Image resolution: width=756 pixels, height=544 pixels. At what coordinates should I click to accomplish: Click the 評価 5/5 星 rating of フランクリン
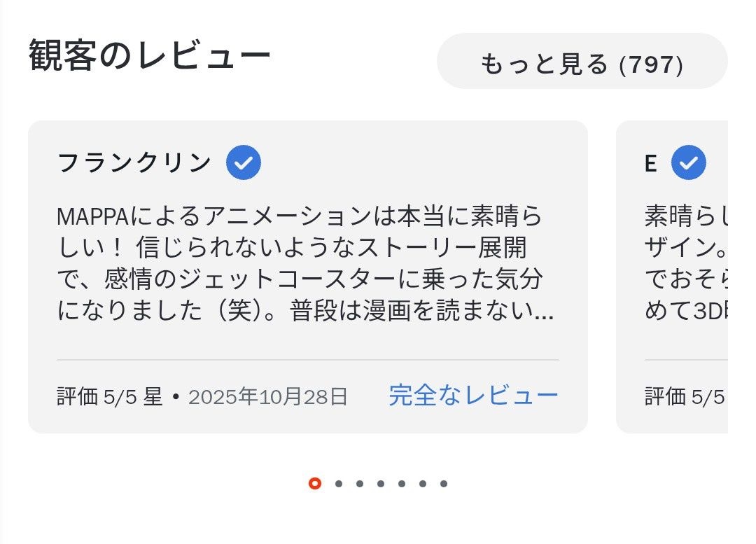(110, 397)
